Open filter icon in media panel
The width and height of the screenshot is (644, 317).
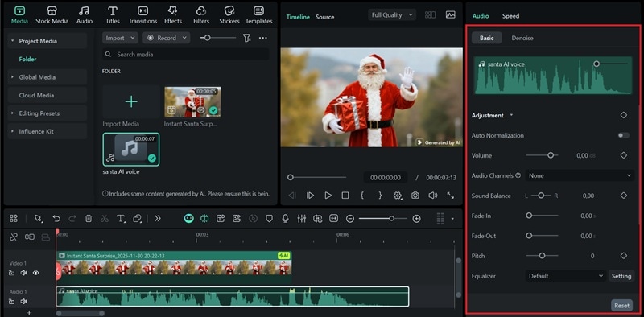point(246,38)
